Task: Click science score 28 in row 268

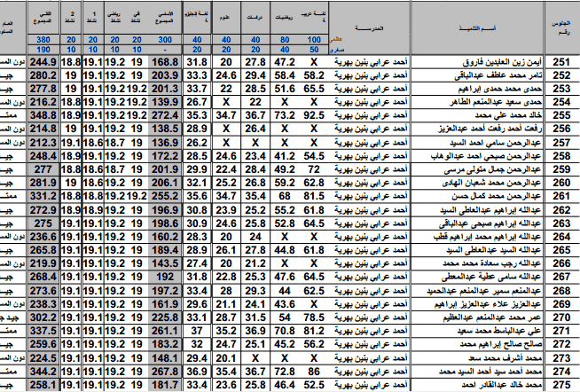Action: pos(226,291)
